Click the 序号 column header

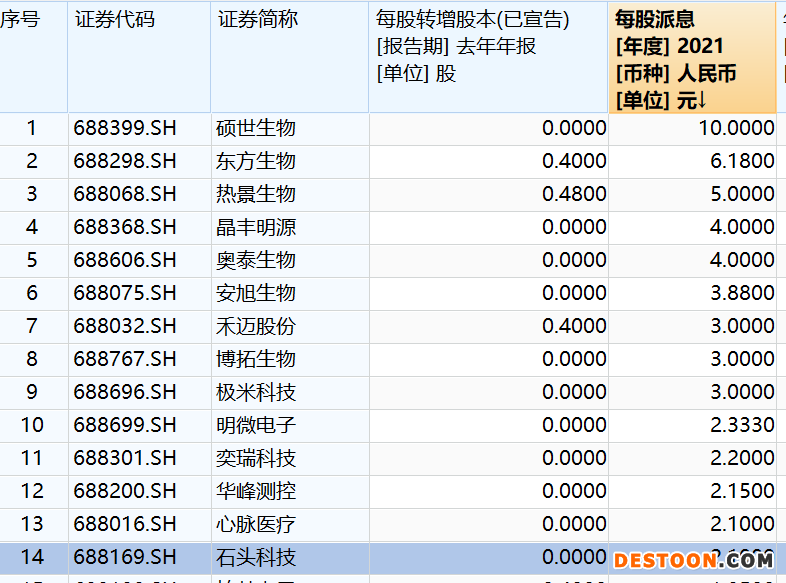tap(20, 20)
